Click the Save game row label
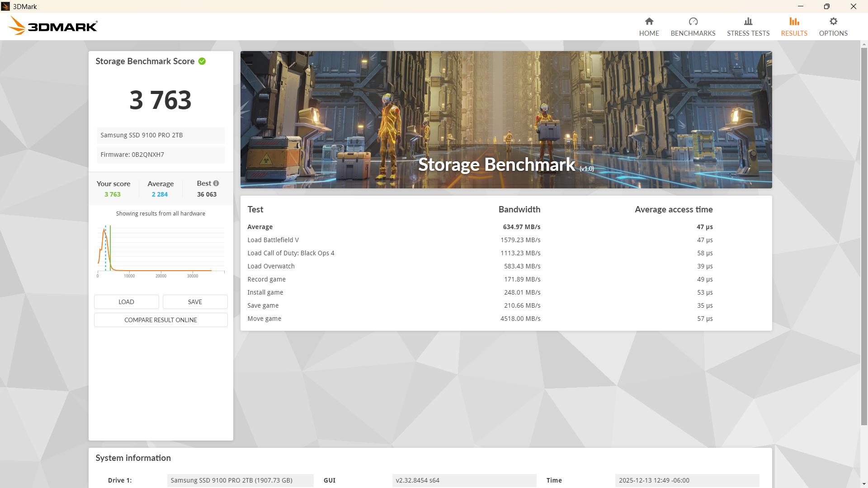 263,305
